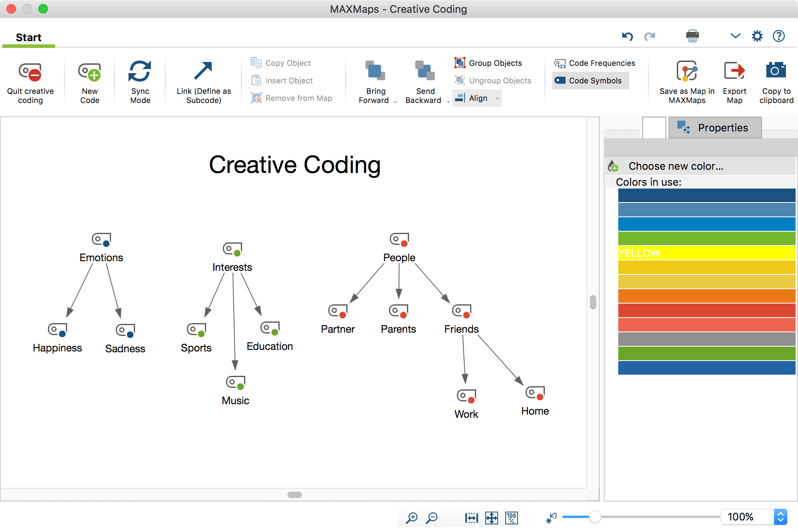
Task: Click Group Objects button
Action: pos(488,63)
